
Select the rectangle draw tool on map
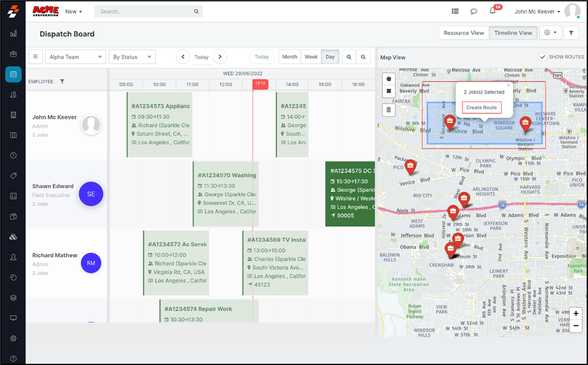(x=389, y=91)
